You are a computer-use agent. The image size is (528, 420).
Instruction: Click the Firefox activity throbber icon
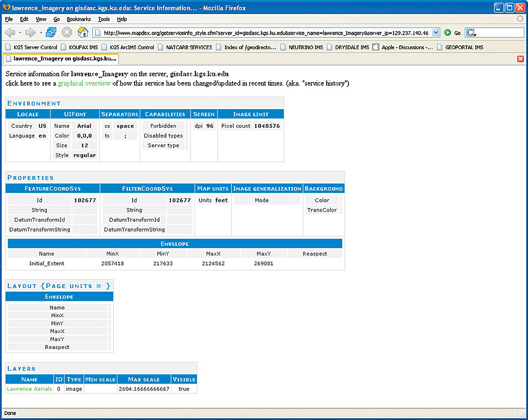pyautogui.click(x=520, y=19)
